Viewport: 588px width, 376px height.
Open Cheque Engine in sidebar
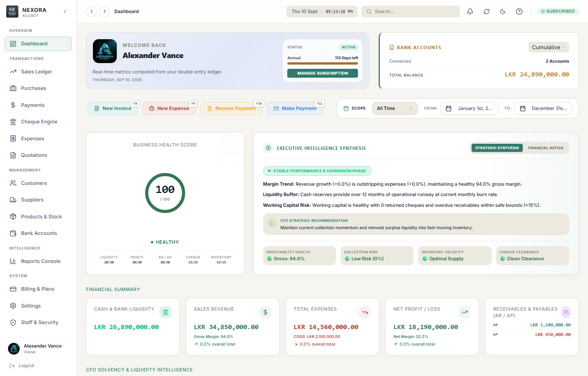(x=38, y=121)
